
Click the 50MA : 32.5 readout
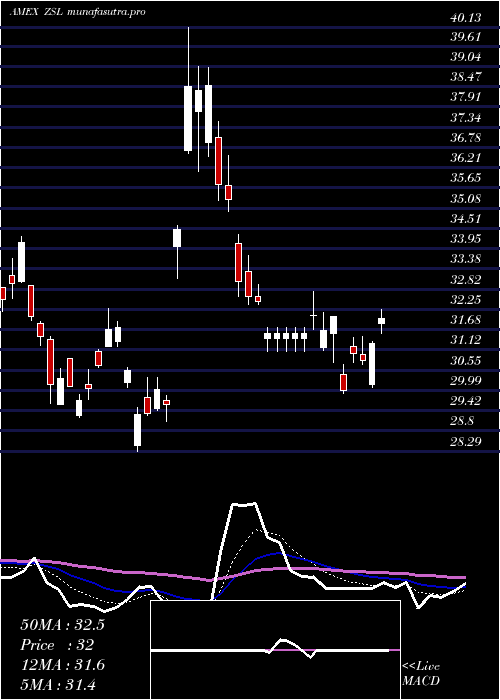[x=62, y=624]
